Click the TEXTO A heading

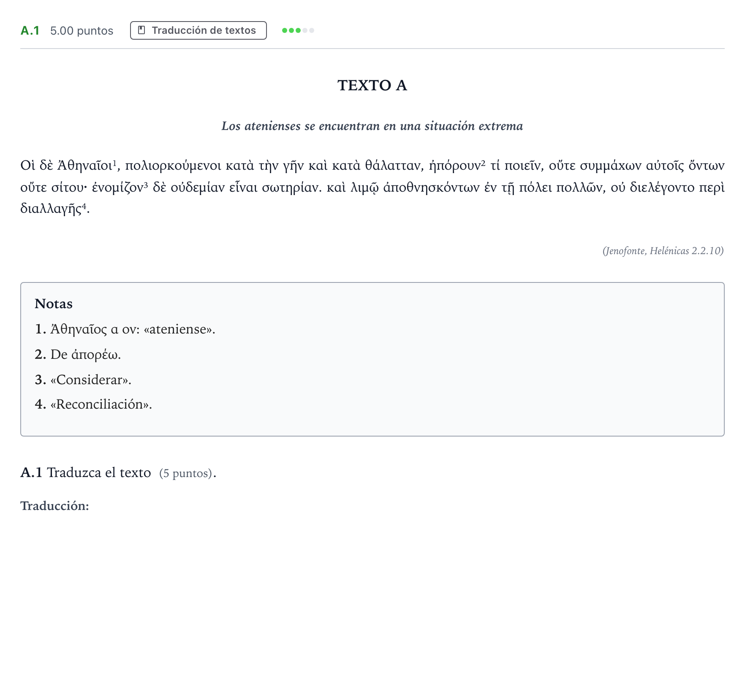click(372, 85)
